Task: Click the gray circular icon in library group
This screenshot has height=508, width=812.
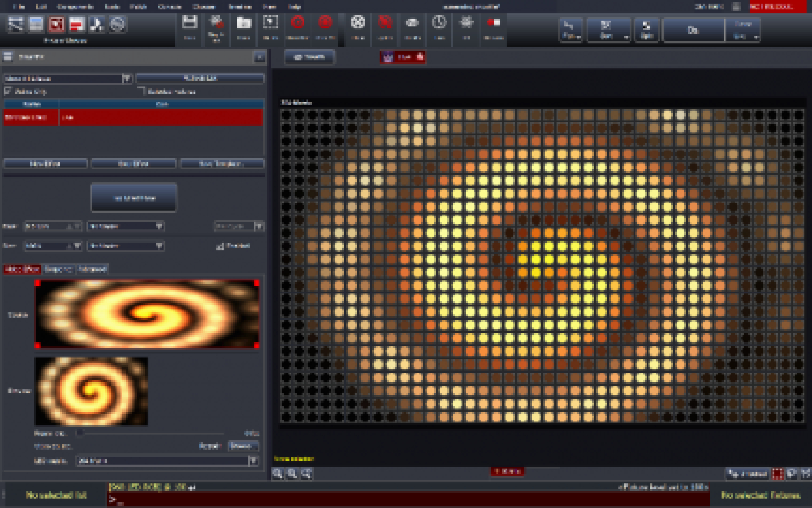Action: 117,24
